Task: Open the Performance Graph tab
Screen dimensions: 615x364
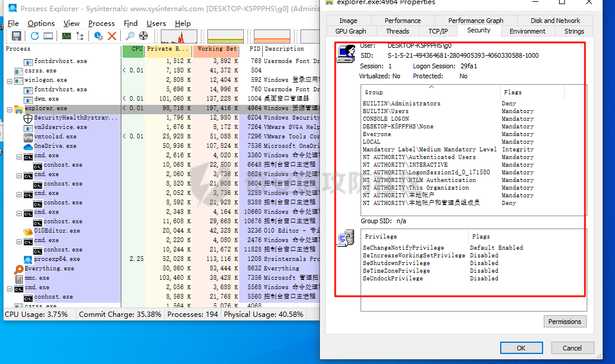Action: pyautogui.click(x=475, y=21)
